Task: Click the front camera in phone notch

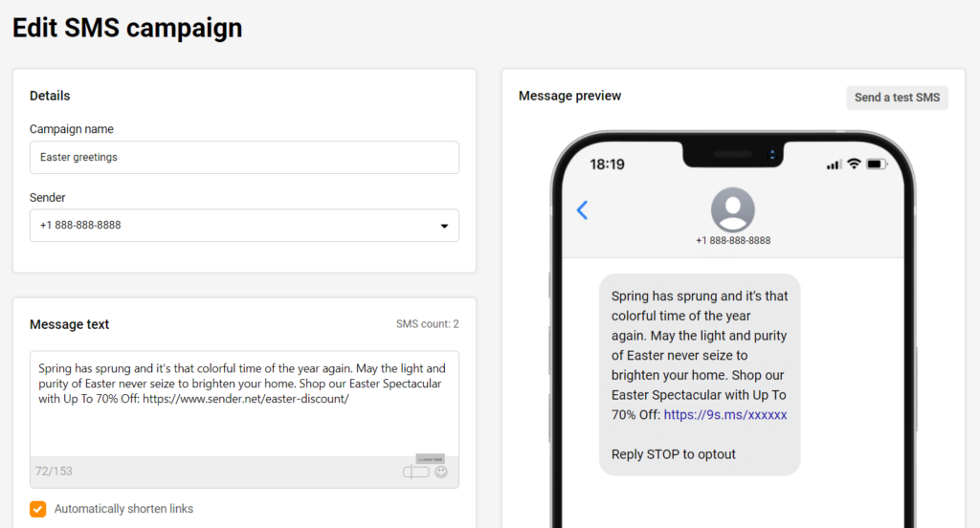Action: tap(771, 154)
